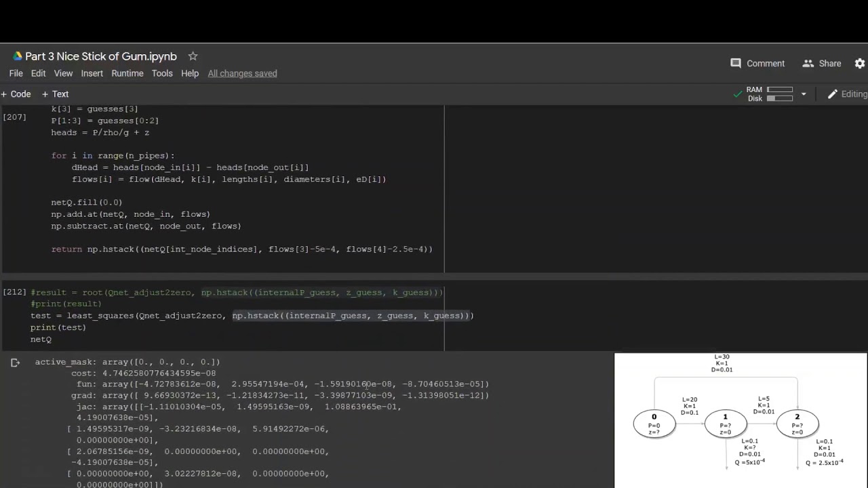This screenshot has width=868, height=488.
Task: Click the 'cost: 4.7462580776434595e-08' output
Action: [x=144, y=373]
